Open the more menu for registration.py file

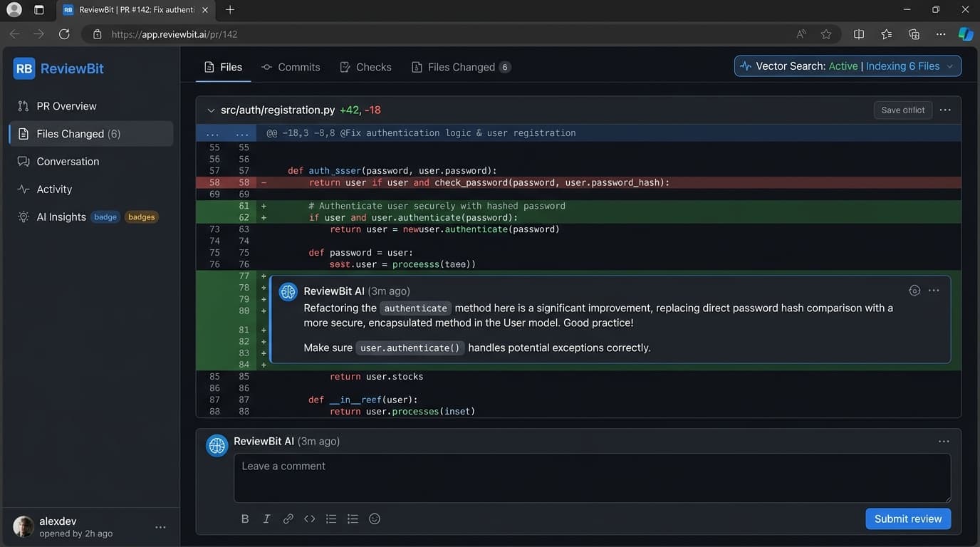[945, 110]
